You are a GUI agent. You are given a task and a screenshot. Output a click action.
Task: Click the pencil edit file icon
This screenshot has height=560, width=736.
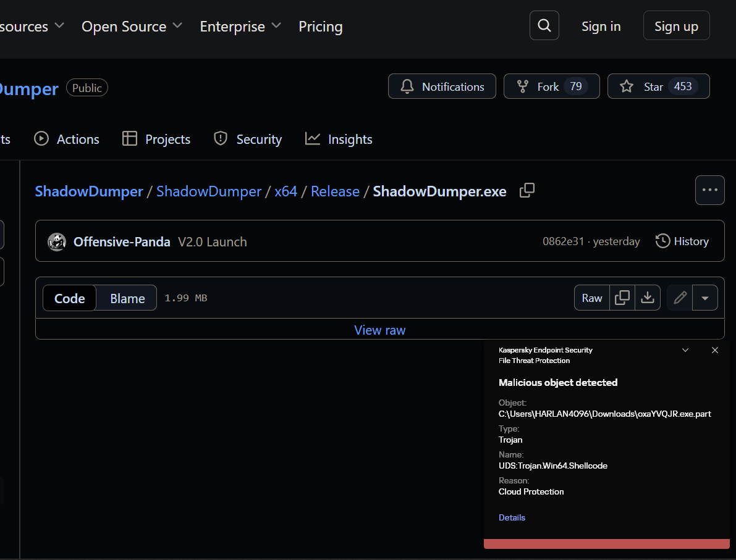click(x=680, y=298)
